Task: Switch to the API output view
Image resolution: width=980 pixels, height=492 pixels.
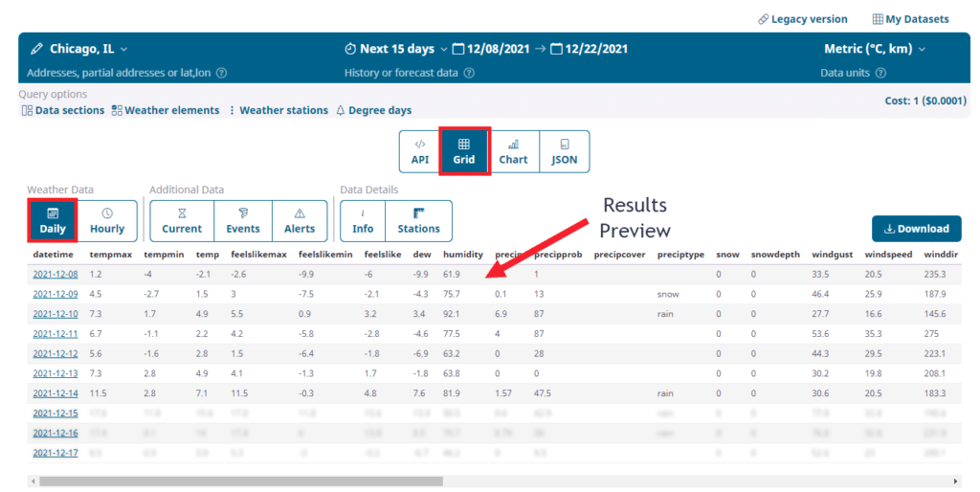Action: (x=420, y=151)
